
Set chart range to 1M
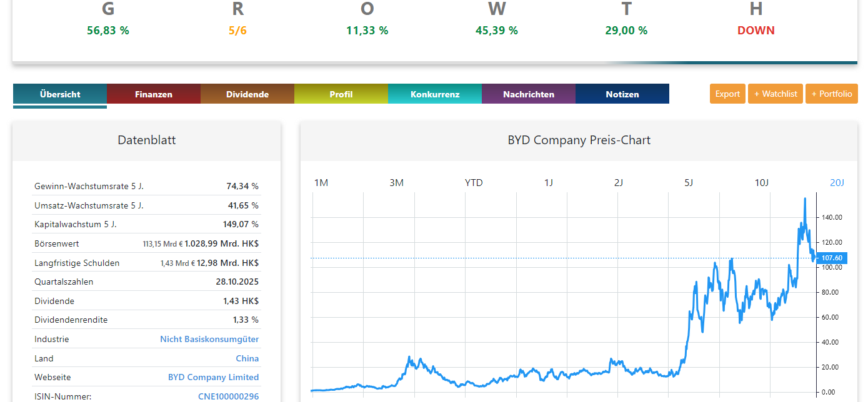pos(321,183)
